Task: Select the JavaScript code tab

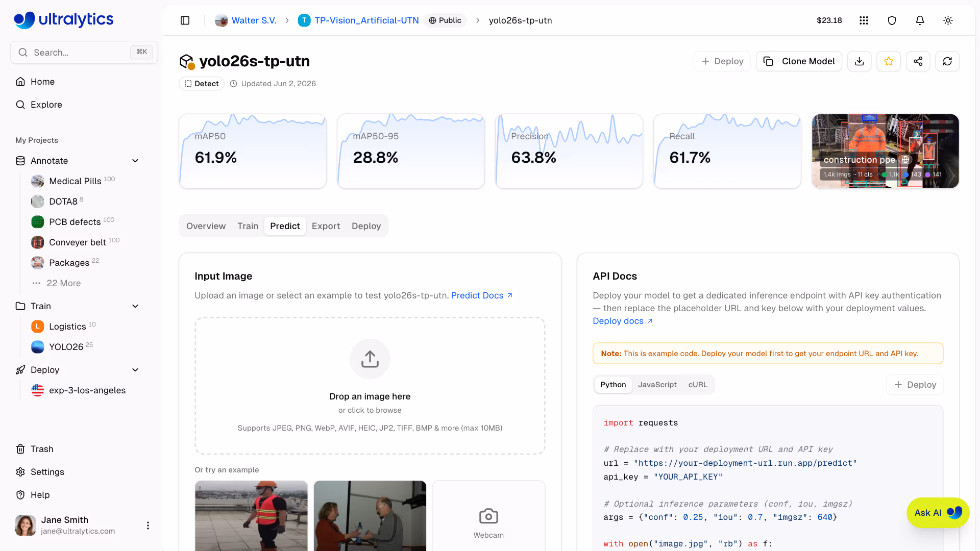Action: pos(657,385)
